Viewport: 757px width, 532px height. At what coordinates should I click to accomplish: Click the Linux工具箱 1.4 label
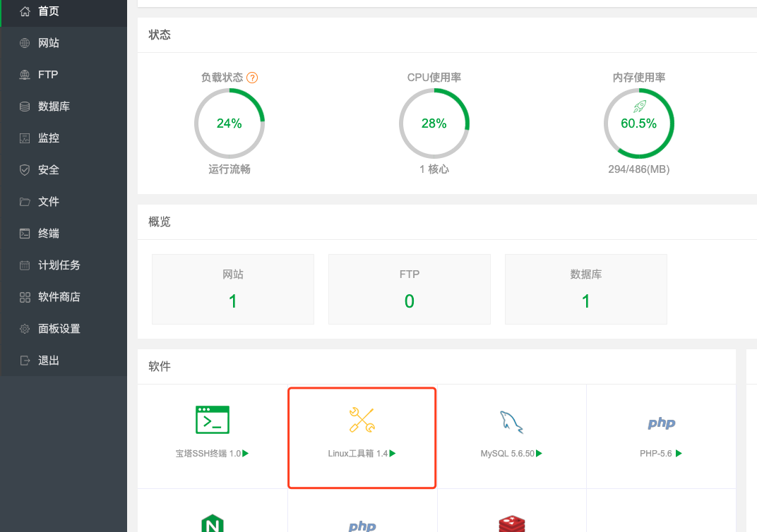[358, 454]
